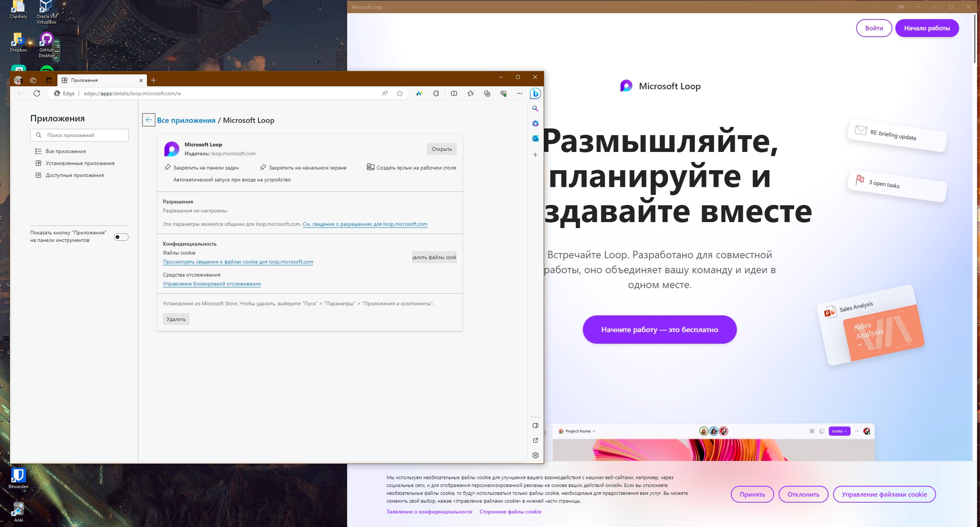Select Все приложения in the left sidebar

(x=66, y=151)
